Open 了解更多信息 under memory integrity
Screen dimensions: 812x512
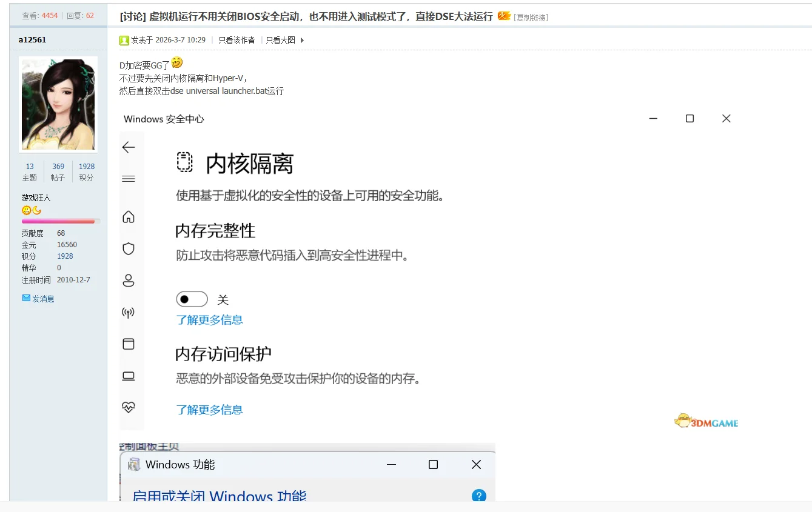209,320
